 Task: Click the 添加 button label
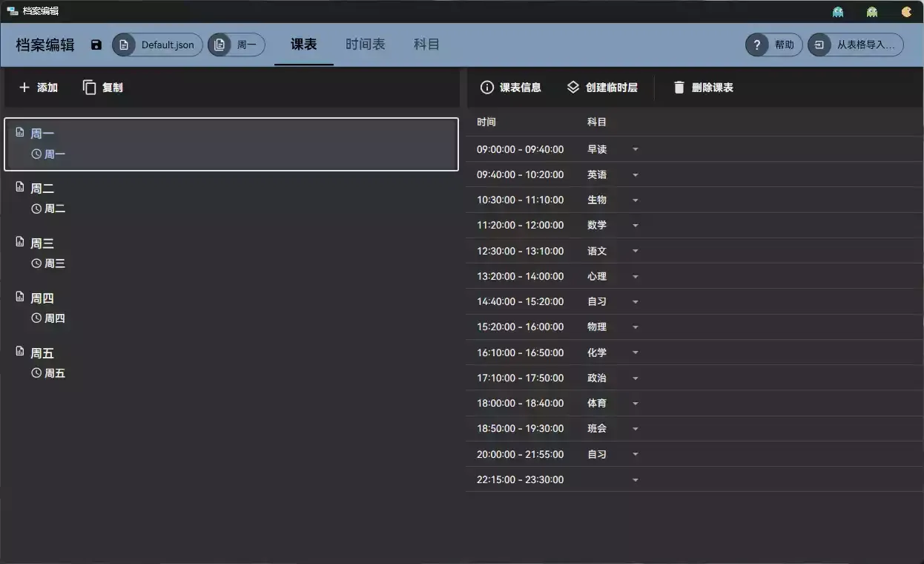click(x=47, y=88)
